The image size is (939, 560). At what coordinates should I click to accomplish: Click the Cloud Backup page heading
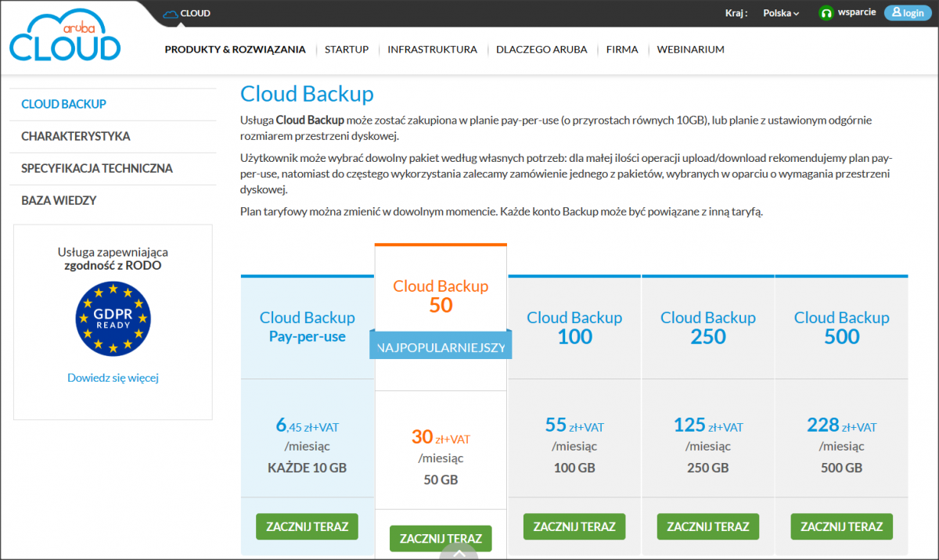307,94
